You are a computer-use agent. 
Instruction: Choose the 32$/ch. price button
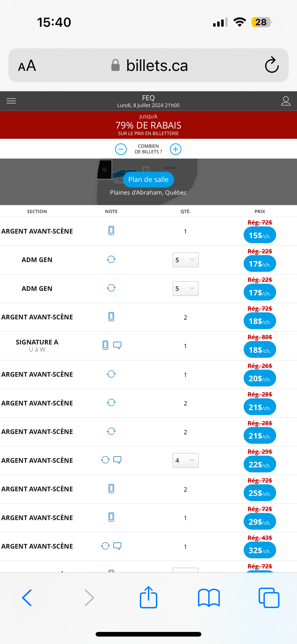point(260,550)
